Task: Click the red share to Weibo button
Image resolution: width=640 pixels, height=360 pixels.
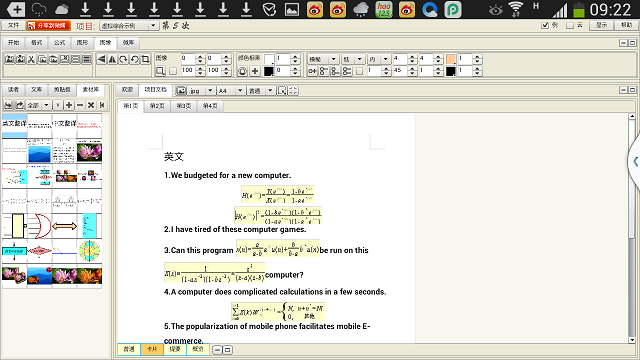Action: (49, 25)
